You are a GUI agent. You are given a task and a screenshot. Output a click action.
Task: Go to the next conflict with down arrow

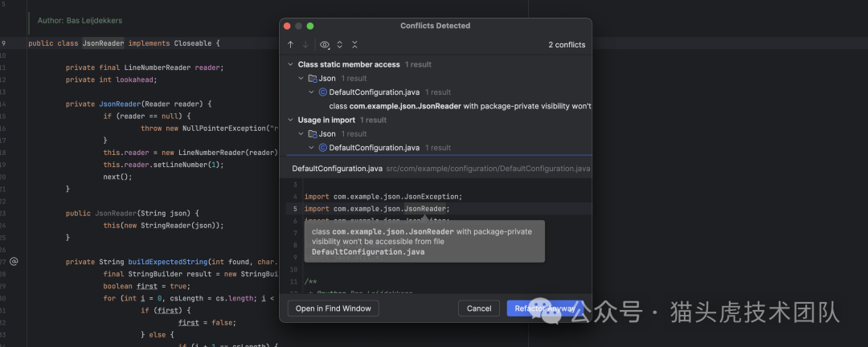click(305, 45)
